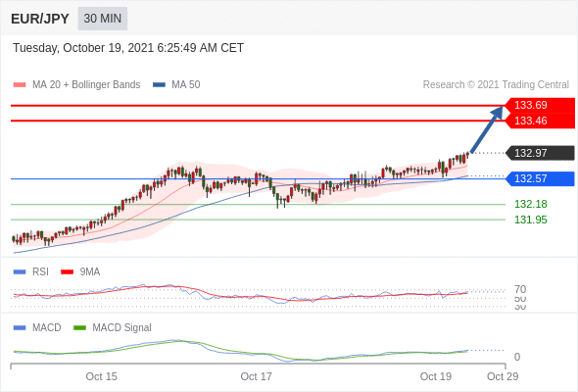Toggle the MACD legend entry
Screen dimensions: 578x392
click(x=37, y=327)
